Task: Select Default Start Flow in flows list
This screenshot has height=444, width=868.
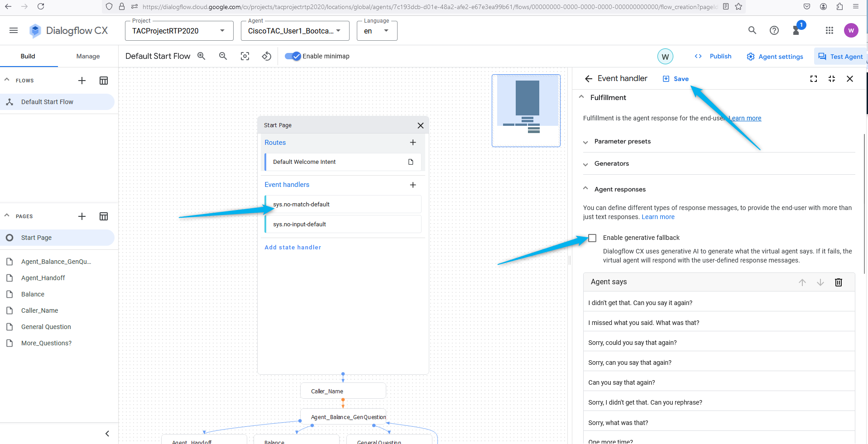Action: 58,102
